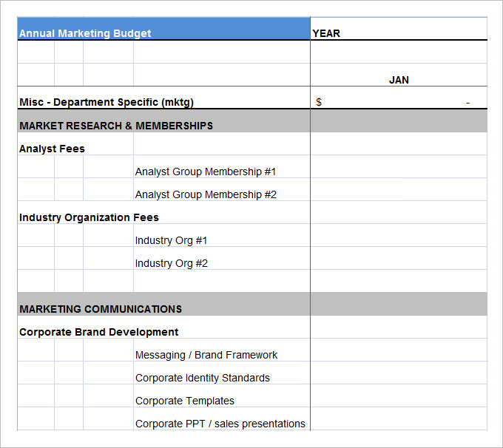503x448 pixels.
Task: Select the Corporate Templates cell
Action: click(x=185, y=401)
